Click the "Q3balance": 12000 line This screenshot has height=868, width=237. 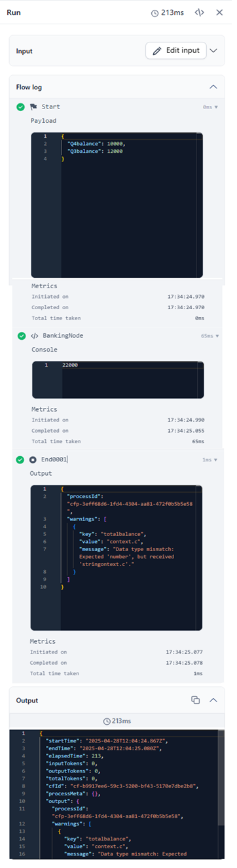(95, 151)
